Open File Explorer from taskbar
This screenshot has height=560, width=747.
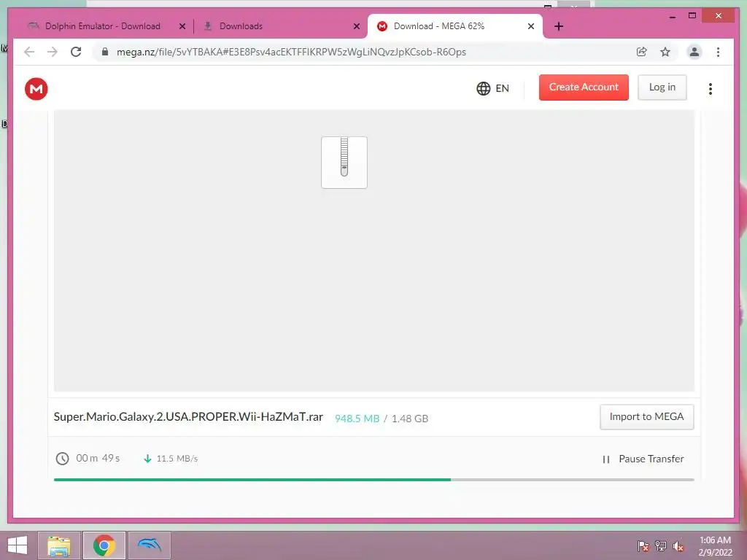pos(59,545)
